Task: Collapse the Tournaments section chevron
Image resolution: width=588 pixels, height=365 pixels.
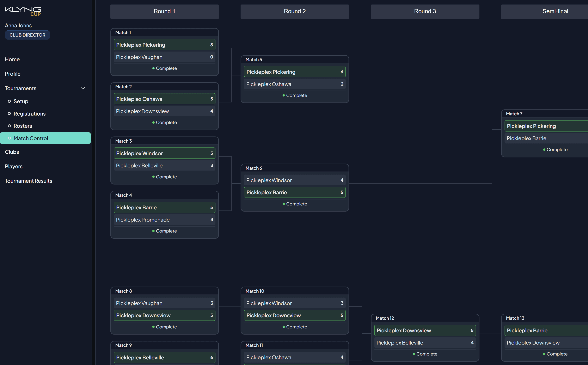Action: (x=83, y=88)
